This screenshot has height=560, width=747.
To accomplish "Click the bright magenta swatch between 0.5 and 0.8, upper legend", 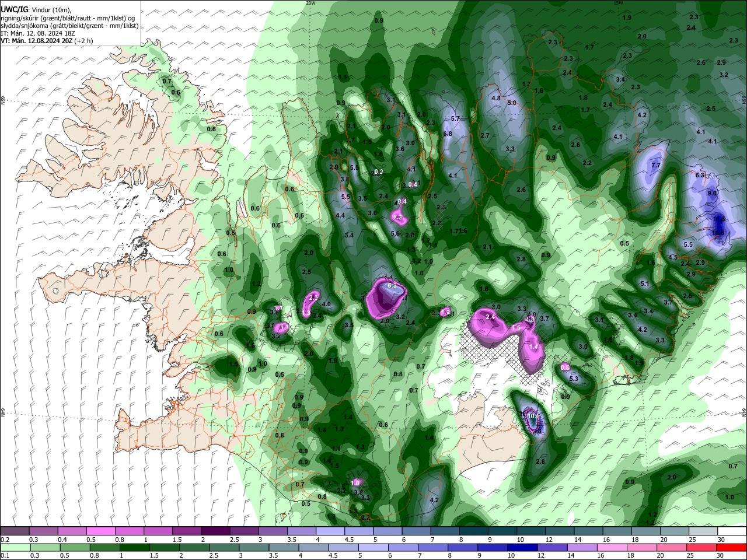I will pos(101,531).
